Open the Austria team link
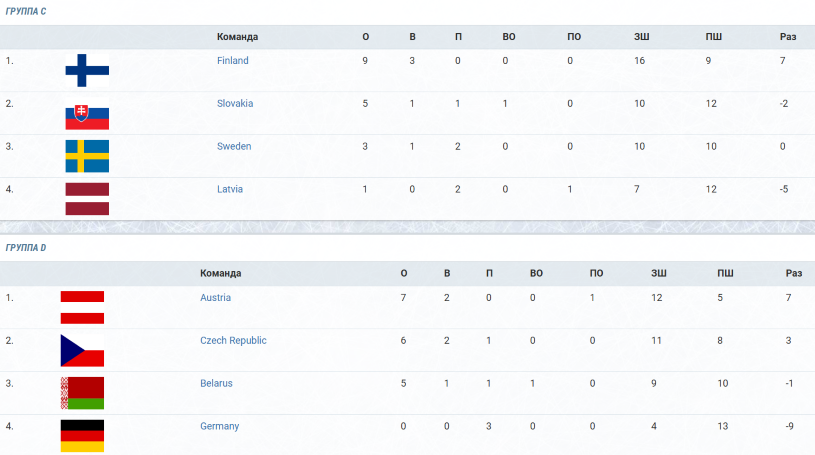This screenshot has height=455, width=815. tap(216, 298)
